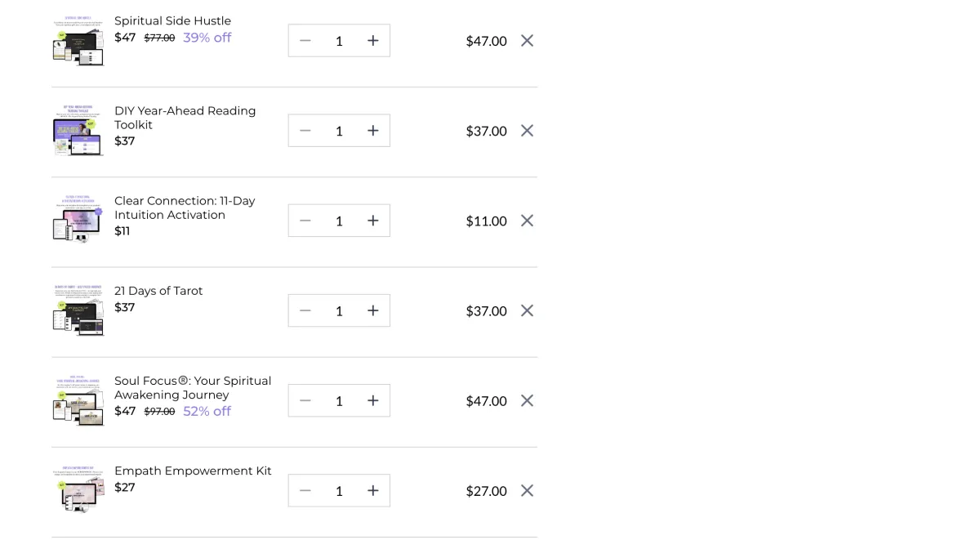Add one more 21 Days of Tarot
980x540 pixels.
pyautogui.click(x=372, y=310)
